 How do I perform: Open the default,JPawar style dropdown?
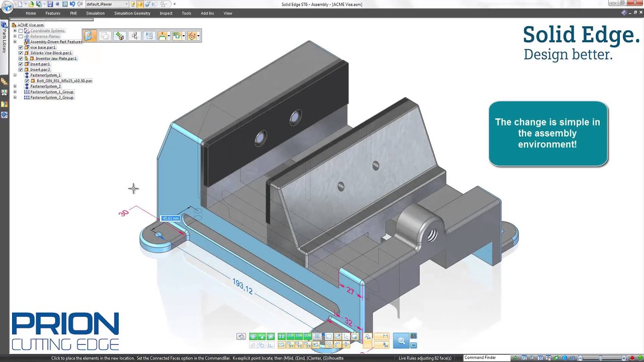[107, 4]
